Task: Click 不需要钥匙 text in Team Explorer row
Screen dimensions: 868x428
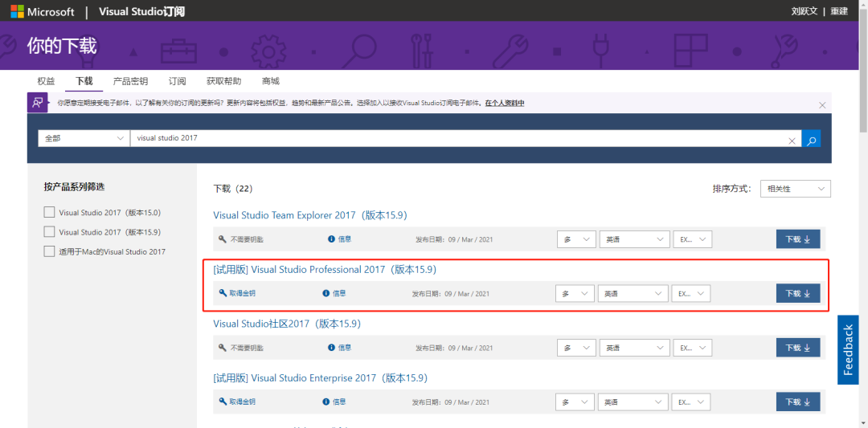Action: pyautogui.click(x=247, y=239)
